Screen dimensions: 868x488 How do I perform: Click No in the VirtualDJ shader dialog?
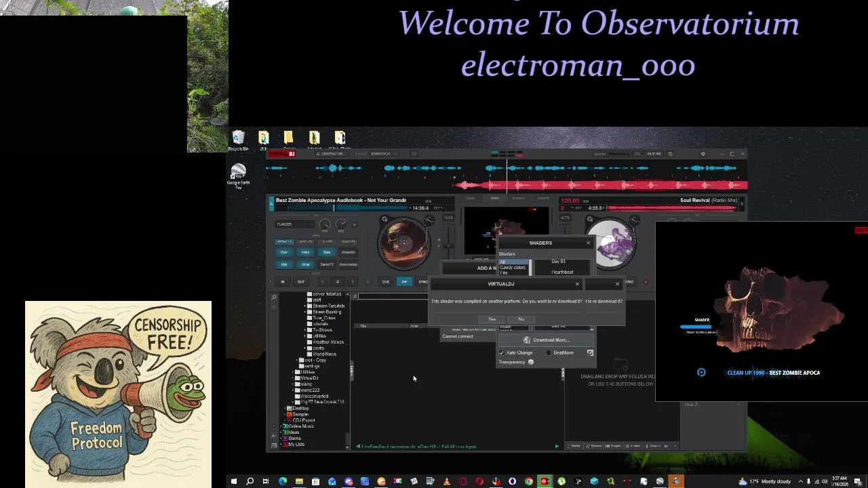[x=521, y=319]
